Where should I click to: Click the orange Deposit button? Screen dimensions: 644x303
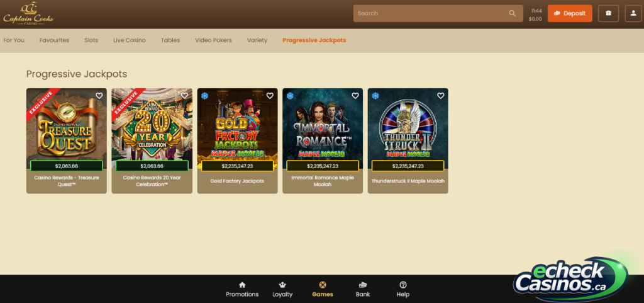[570, 13]
